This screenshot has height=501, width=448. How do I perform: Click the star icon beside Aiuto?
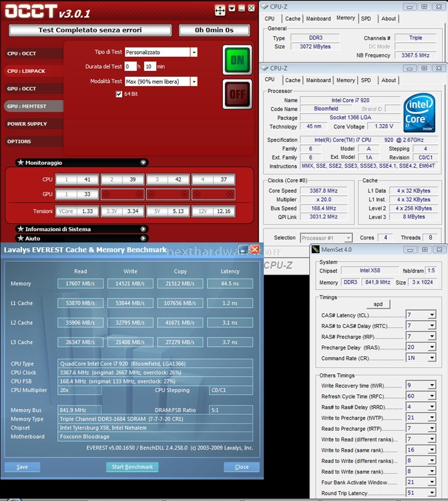pos(21,238)
